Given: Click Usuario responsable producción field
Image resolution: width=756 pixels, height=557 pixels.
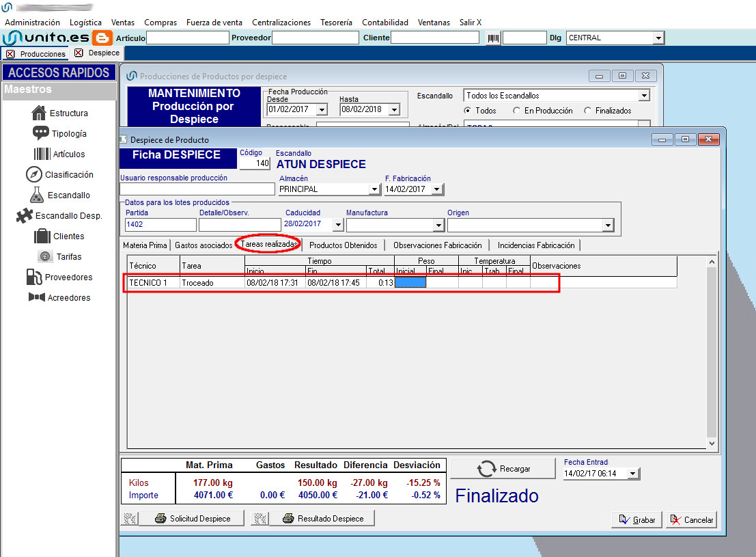Looking at the screenshot, I should pyautogui.click(x=197, y=189).
